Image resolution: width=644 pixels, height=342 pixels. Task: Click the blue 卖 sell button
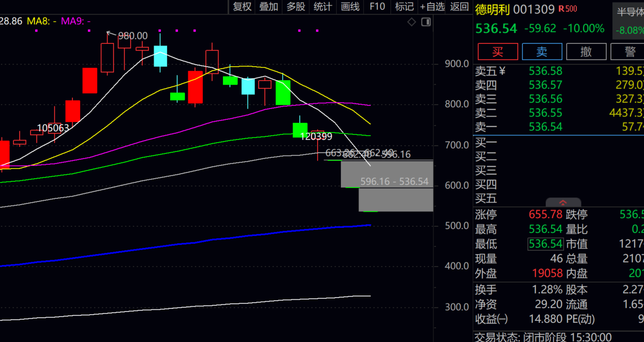542,52
